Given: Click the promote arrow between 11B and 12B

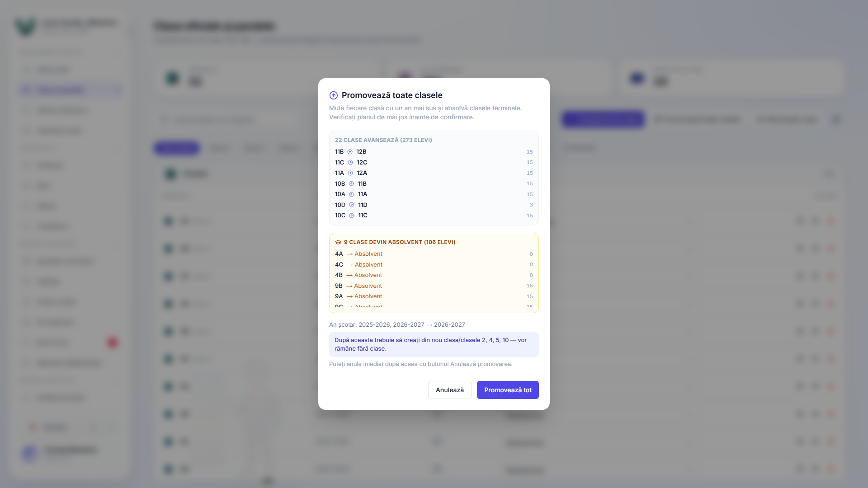Looking at the screenshot, I should click(x=350, y=152).
